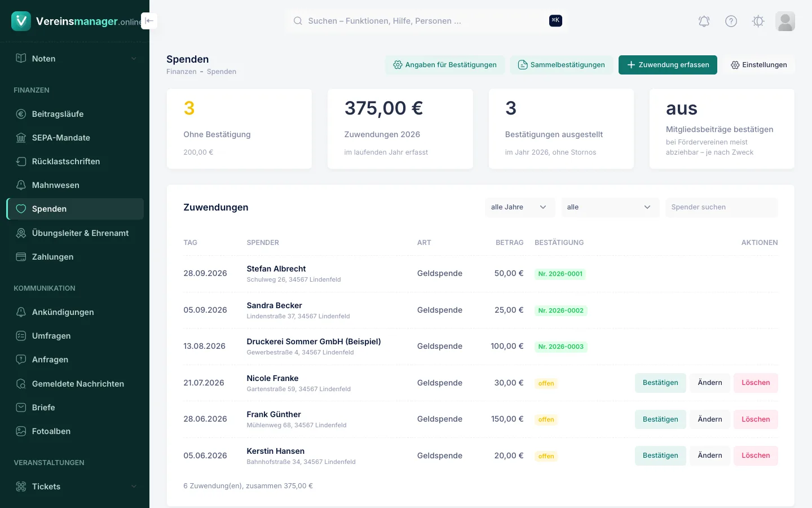The image size is (812, 508).
Task: Select Spenden in the sidebar
Action: click(75, 209)
